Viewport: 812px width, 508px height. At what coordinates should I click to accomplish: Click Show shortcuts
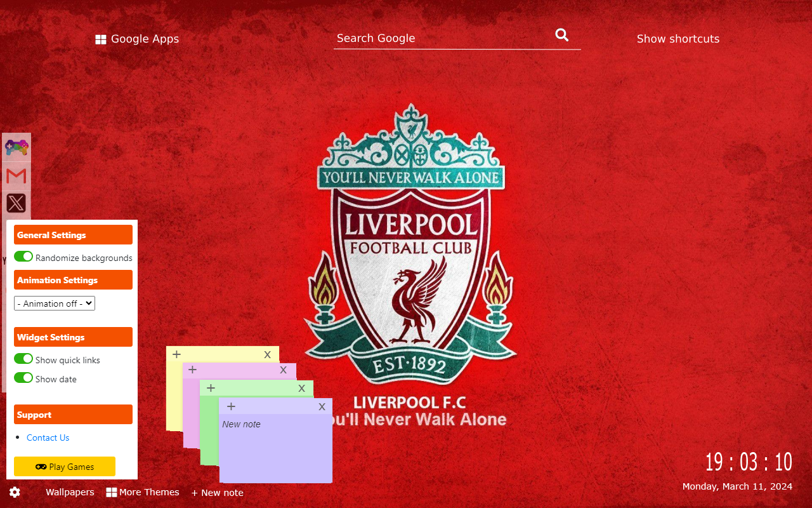point(678,39)
